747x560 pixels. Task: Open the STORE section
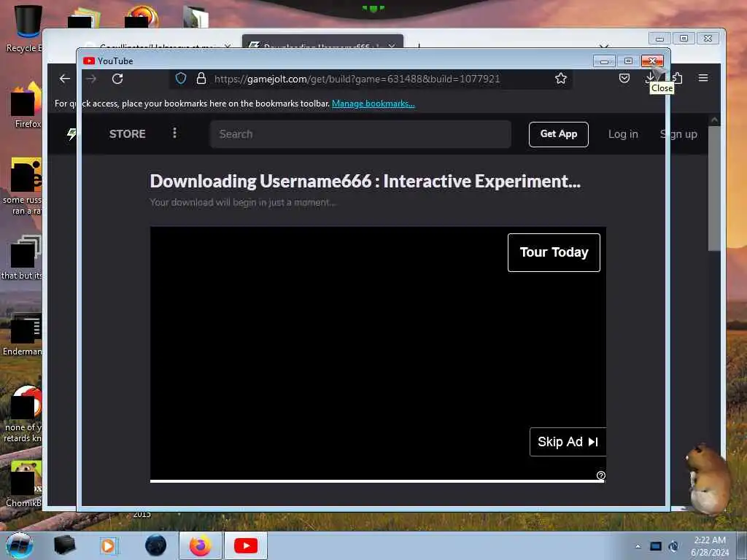pos(127,134)
